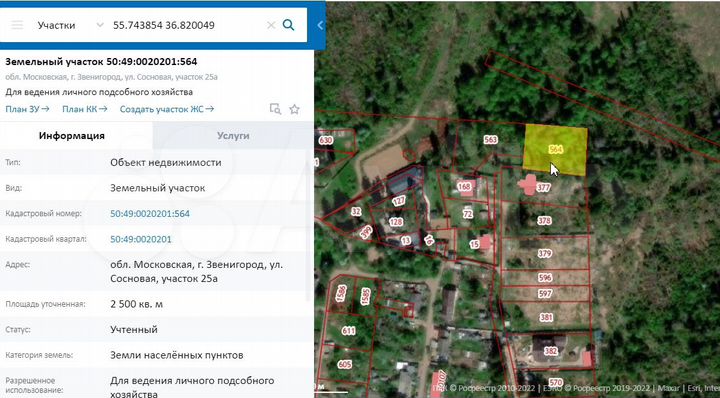
Task: Collapse the side panel arrow
Action: point(320,25)
